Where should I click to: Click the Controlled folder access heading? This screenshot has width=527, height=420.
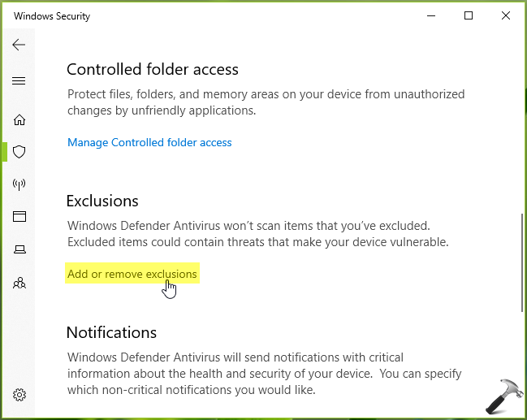(x=153, y=70)
